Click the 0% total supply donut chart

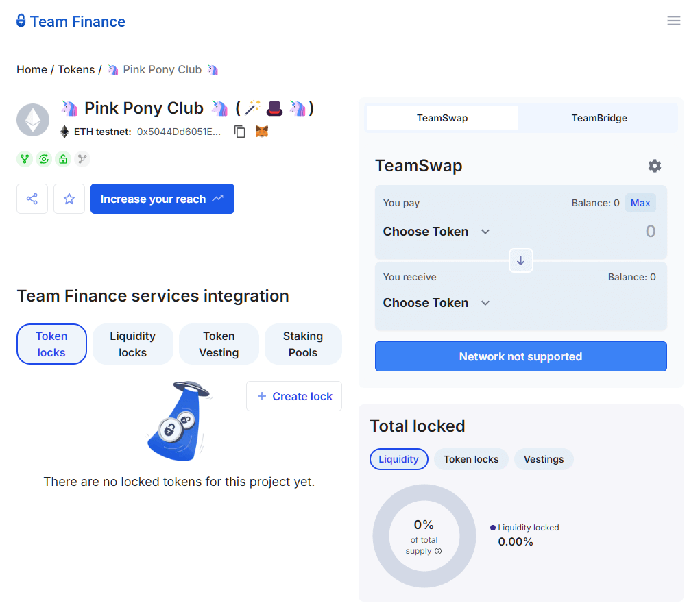(x=424, y=536)
